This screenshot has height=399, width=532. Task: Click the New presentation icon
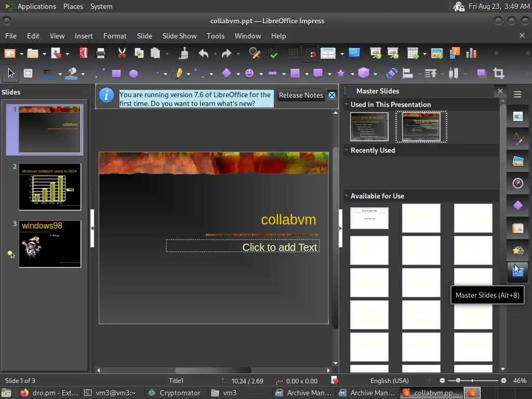[10, 54]
